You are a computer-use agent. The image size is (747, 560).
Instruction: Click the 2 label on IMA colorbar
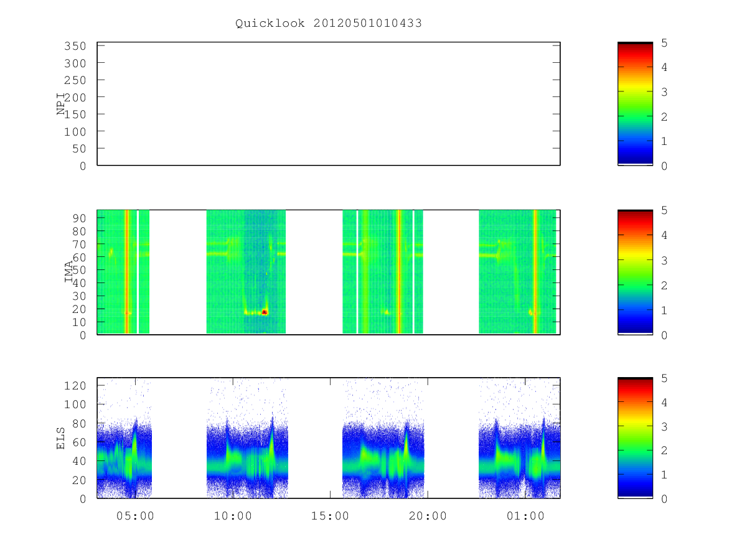tap(665, 286)
